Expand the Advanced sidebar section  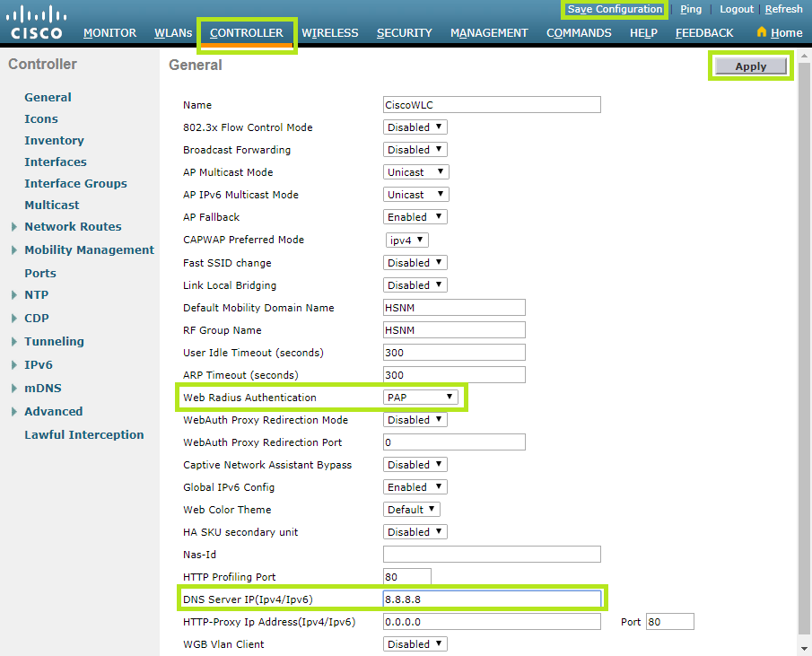[14, 412]
